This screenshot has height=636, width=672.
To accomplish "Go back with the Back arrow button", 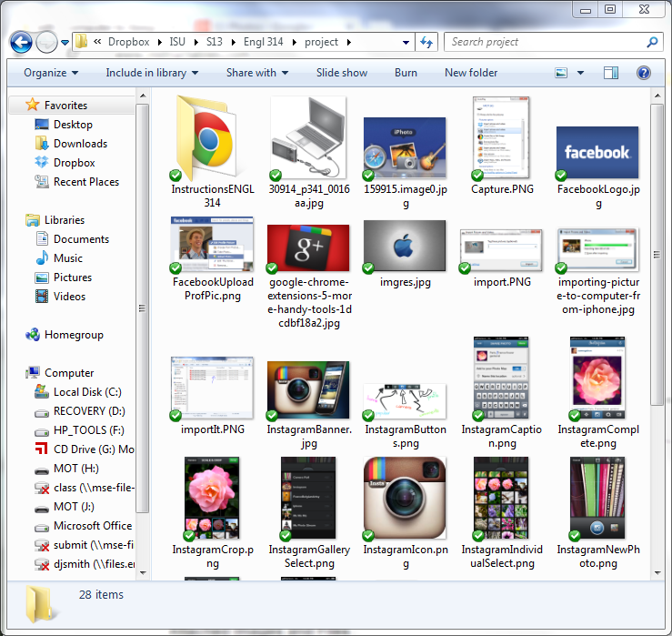I will (x=21, y=42).
